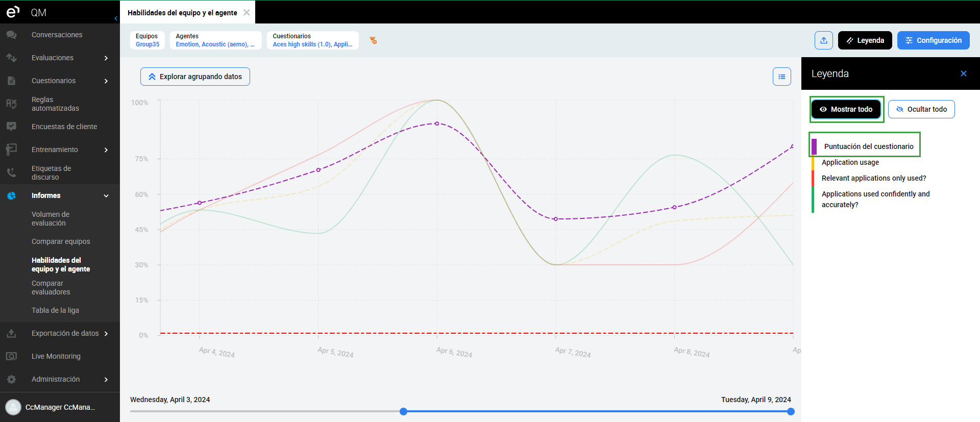Click Explorar agrupando datos button

pos(195,77)
